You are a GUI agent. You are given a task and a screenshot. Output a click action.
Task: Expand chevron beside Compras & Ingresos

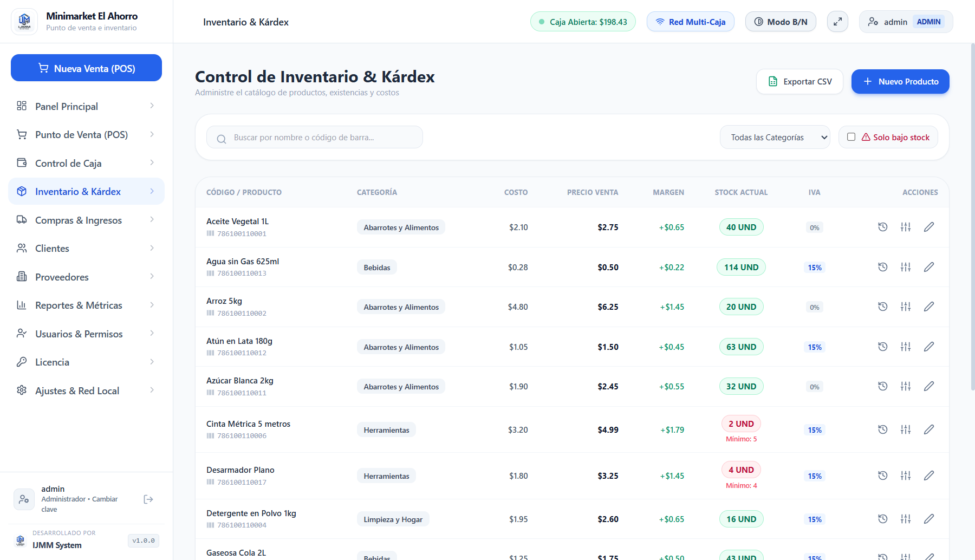pos(152,220)
